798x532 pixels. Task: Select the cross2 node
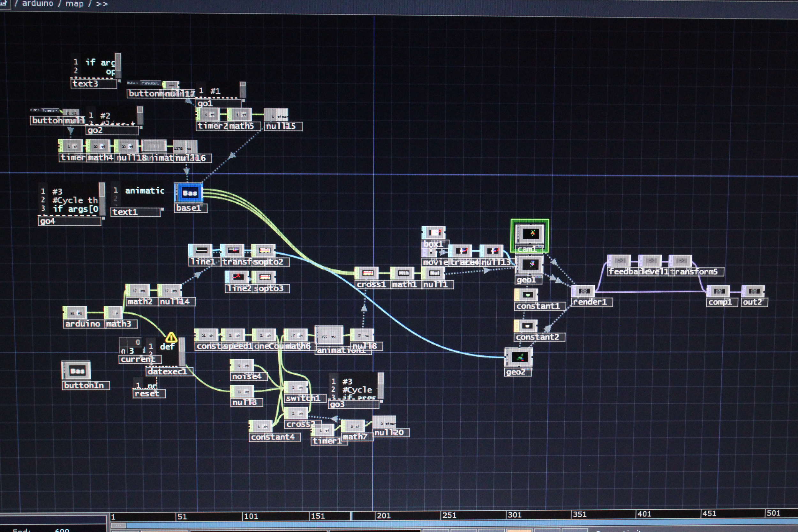coord(296,414)
